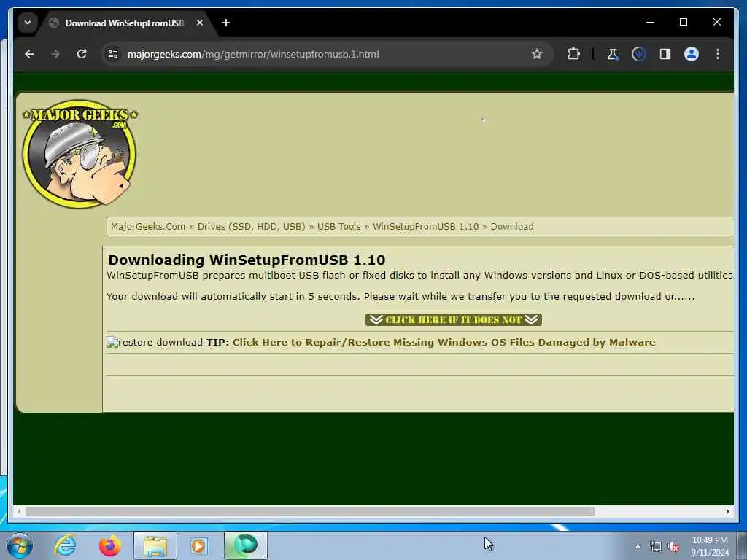The height and width of the screenshot is (560, 747).
Task: Bookmark this page with the star
Action: (x=537, y=54)
